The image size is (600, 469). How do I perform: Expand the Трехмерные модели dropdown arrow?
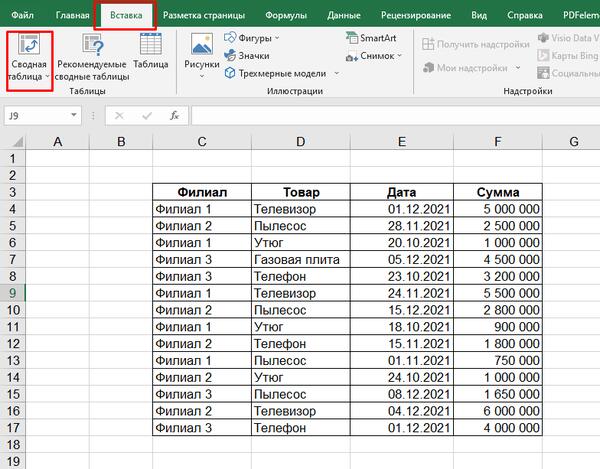click(337, 73)
